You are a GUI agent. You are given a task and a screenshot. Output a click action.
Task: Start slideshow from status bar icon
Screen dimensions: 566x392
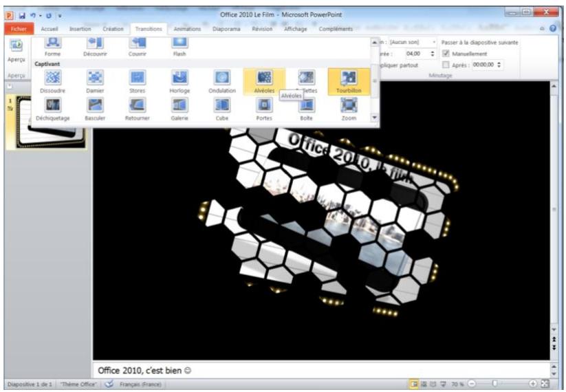(x=443, y=384)
